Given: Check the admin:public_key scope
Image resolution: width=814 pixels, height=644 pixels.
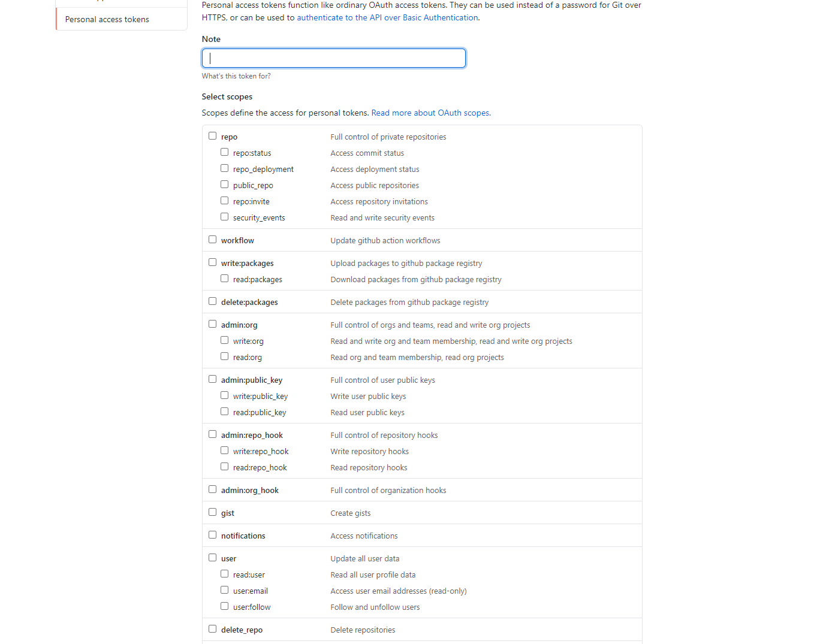Looking at the screenshot, I should pos(212,379).
